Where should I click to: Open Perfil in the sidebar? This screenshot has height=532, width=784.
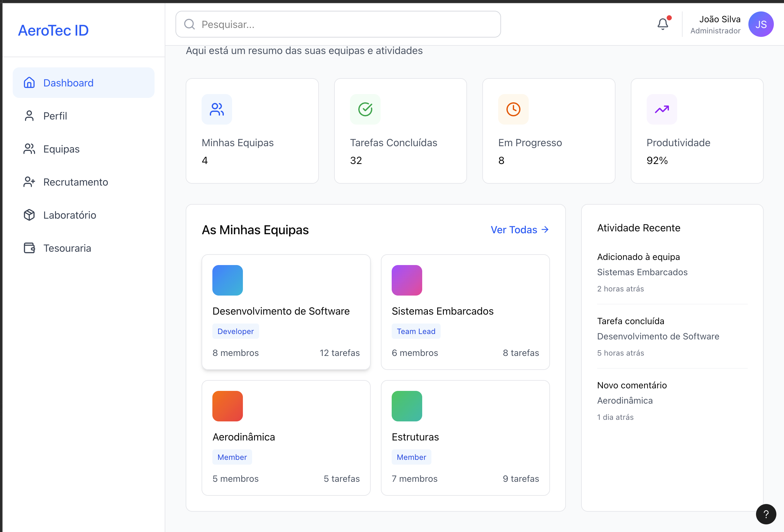click(55, 116)
